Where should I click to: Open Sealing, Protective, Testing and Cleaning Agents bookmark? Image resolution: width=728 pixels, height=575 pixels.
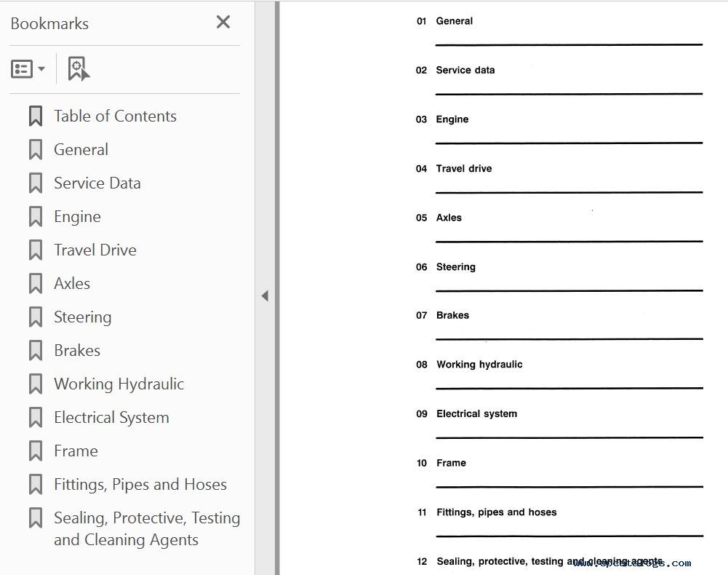[x=147, y=529]
